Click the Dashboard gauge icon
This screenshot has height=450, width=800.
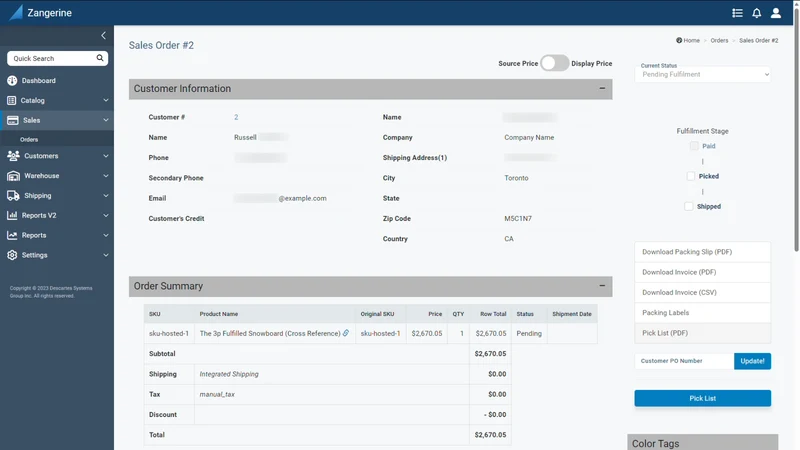(x=12, y=81)
